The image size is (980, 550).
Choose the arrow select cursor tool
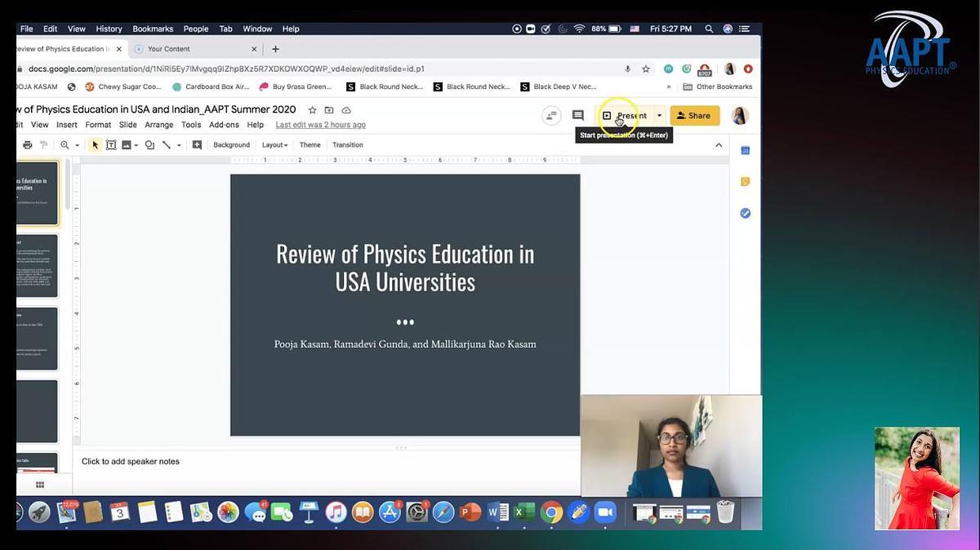(x=95, y=145)
